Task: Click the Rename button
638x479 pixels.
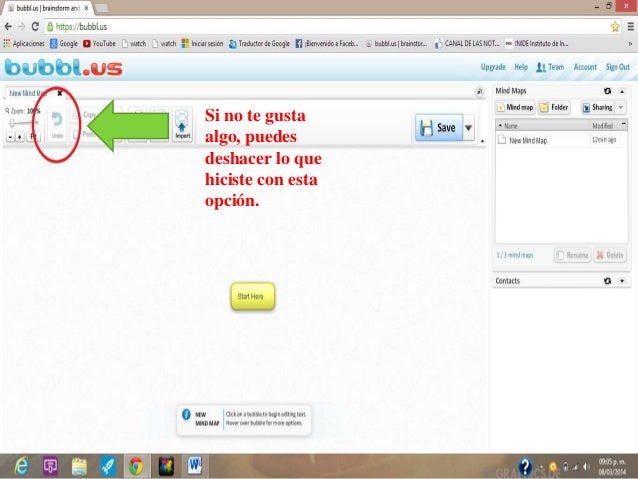Action: (x=572, y=255)
